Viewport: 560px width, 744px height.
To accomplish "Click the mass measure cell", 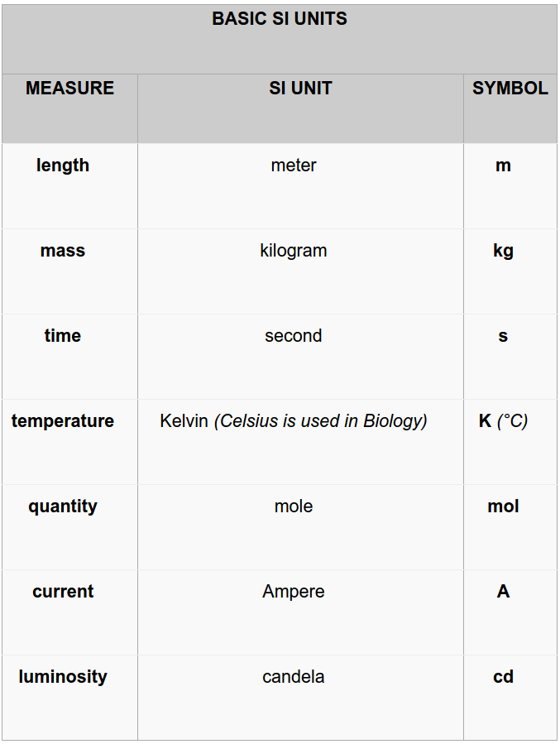I will (63, 251).
